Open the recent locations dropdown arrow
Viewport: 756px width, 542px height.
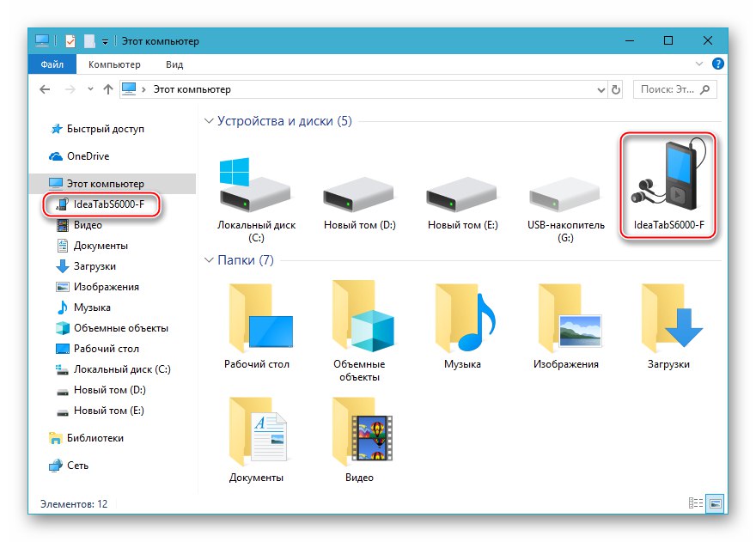[x=90, y=89]
